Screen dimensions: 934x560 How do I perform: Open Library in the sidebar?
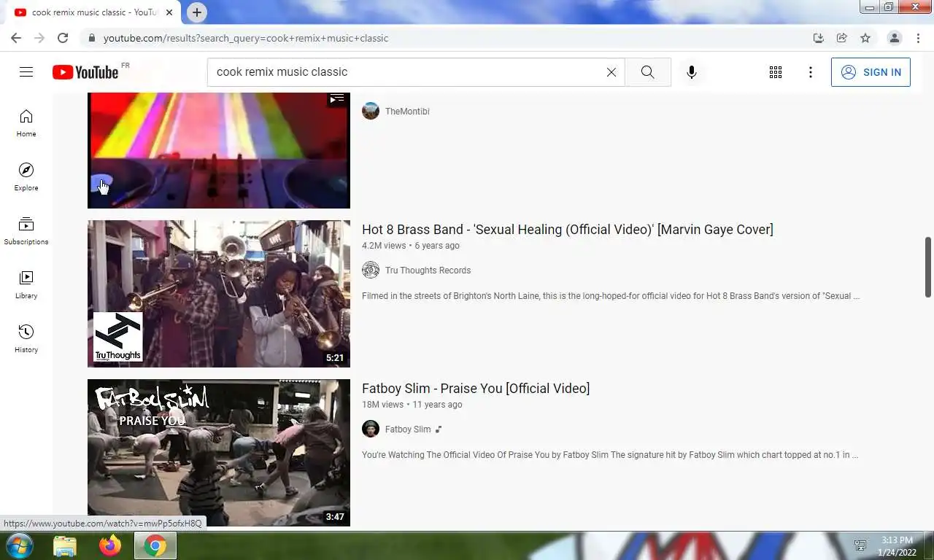pos(26,285)
